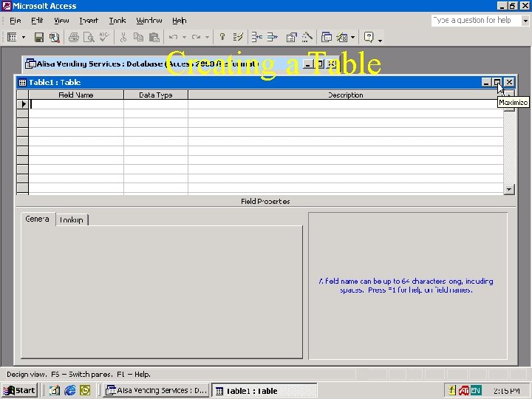The width and height of the screenshot is (532, 399).
Task: Click the Data Type column header
Action: click(156, 95)
